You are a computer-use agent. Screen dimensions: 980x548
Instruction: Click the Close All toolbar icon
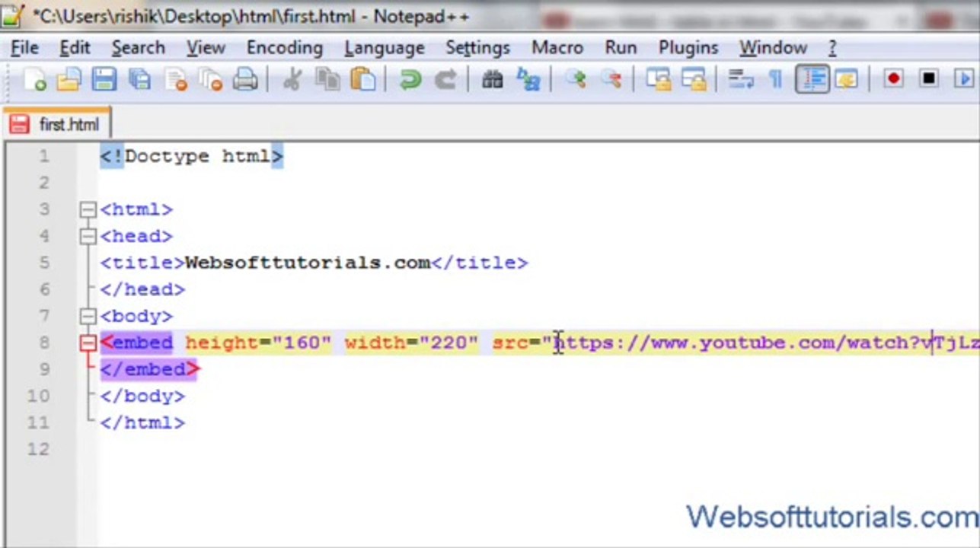tap(211, 79)
